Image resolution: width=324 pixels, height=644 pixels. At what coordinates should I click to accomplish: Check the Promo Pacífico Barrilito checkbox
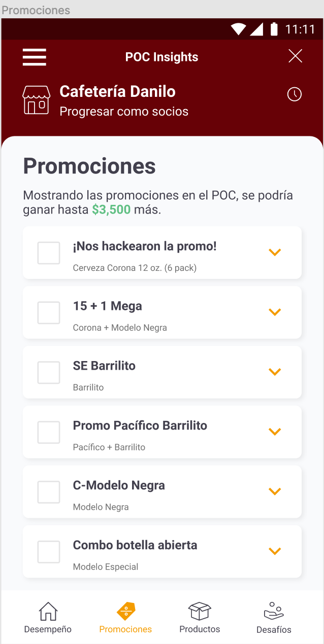(x=48, y=432)
